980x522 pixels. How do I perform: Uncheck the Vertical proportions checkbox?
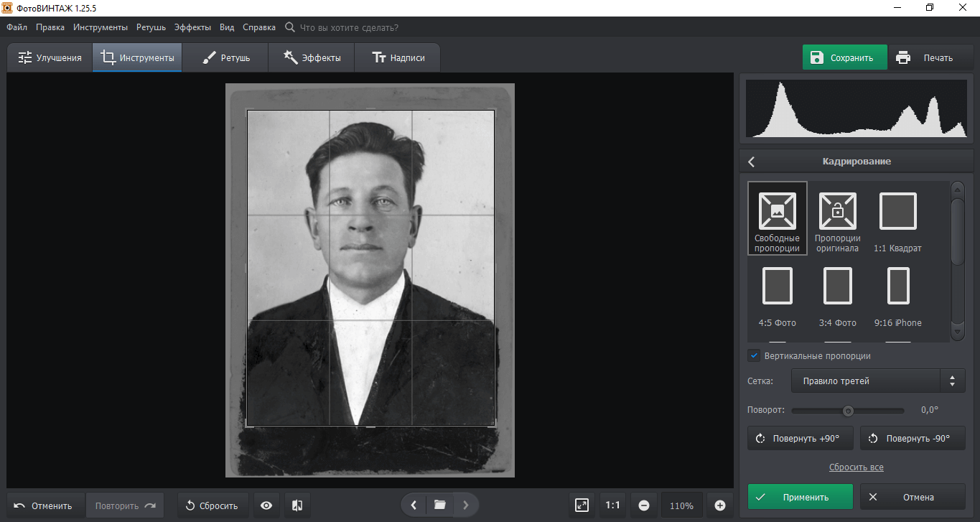click(x=754, y=355)
